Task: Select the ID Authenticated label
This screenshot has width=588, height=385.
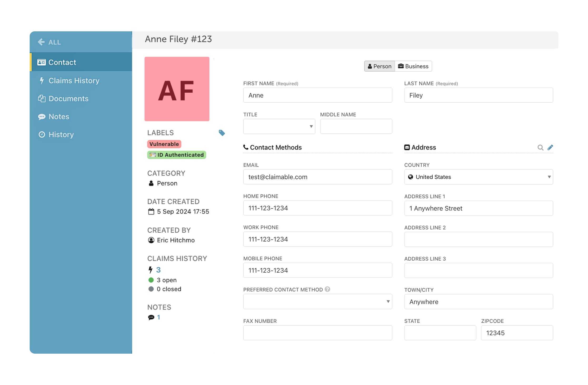Action: [176, 155]
